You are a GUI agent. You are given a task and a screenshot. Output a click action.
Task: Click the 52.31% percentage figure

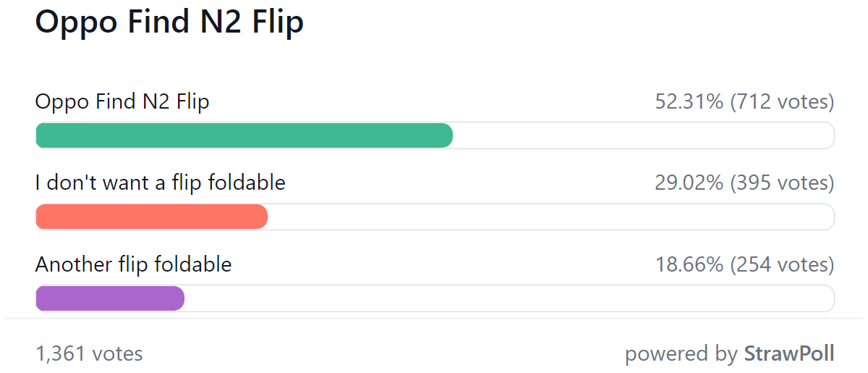689,102
